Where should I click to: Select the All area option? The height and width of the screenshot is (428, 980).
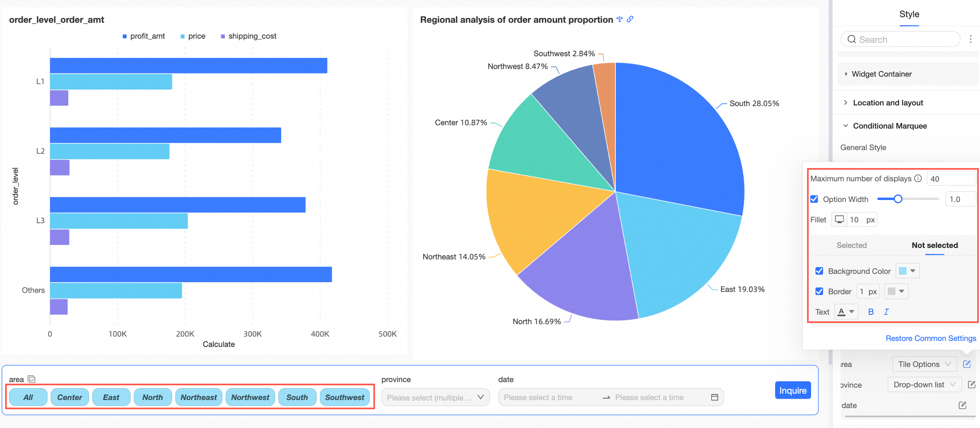28,397
